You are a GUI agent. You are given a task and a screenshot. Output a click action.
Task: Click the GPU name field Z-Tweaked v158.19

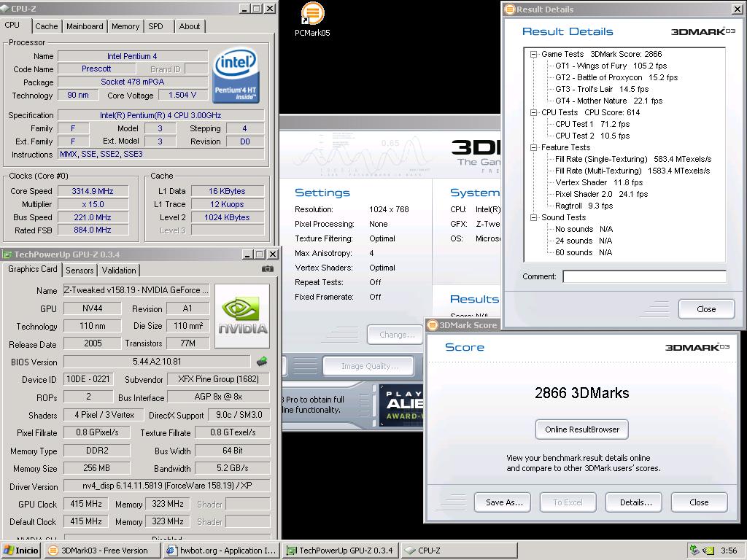pyautogui.click(x=136, y=290)
